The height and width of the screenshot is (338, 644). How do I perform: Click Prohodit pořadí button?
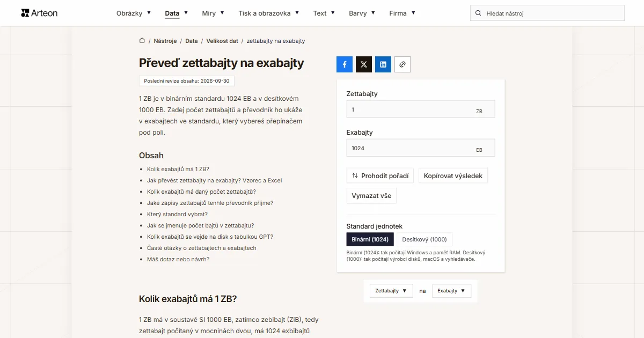point(380,175)
